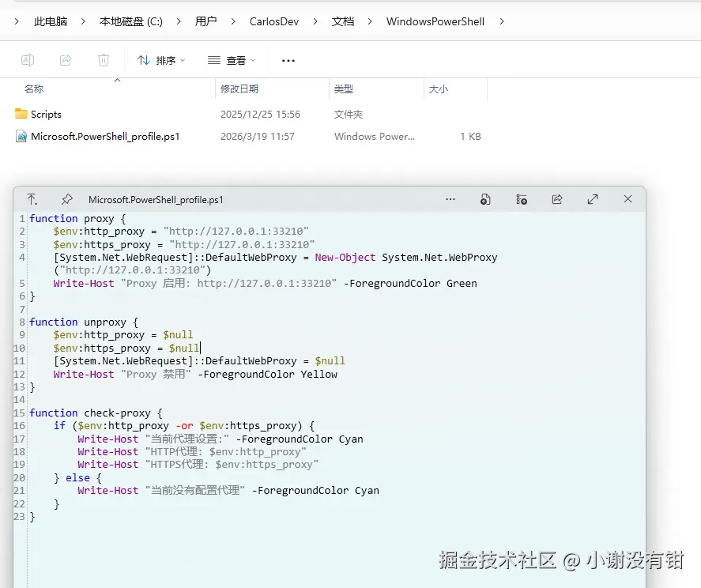This screenshot has height=588, width=701.
Task: Open the 查看 view dropdown
Action: point(232,60)
